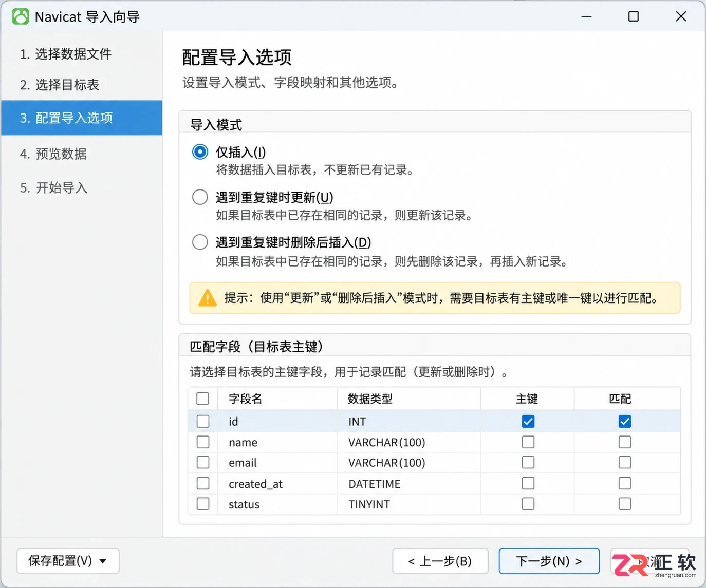Click the 提示 hint message text
The width and height of the screenshot is (706, 588).
[442, 298]
